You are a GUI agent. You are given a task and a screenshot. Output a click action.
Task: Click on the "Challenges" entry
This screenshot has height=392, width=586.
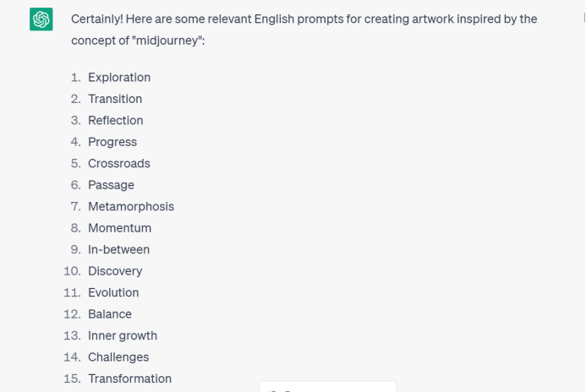[118, 357]
